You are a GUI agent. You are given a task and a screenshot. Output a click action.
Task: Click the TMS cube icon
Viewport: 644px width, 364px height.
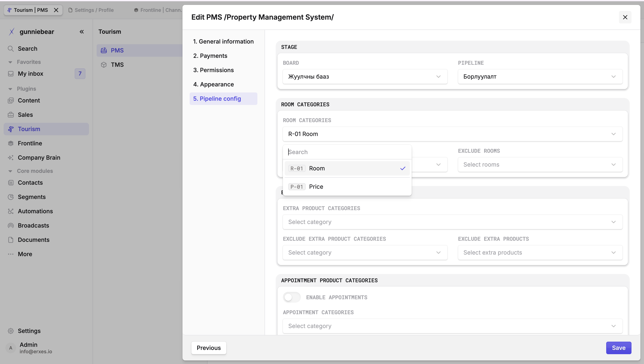click(104, 65)
